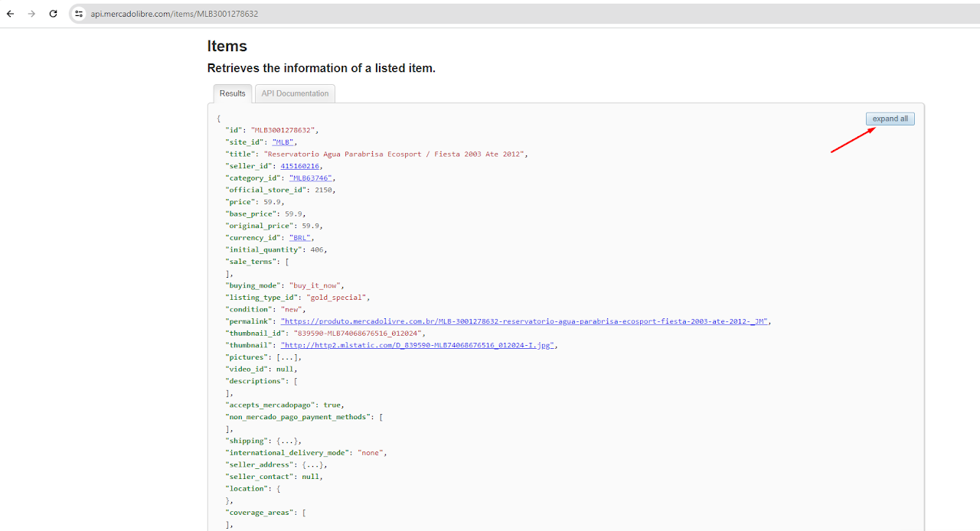The image size is (980, 531).
Task: Switch to the Results tab
Action: tap(233, 93)
